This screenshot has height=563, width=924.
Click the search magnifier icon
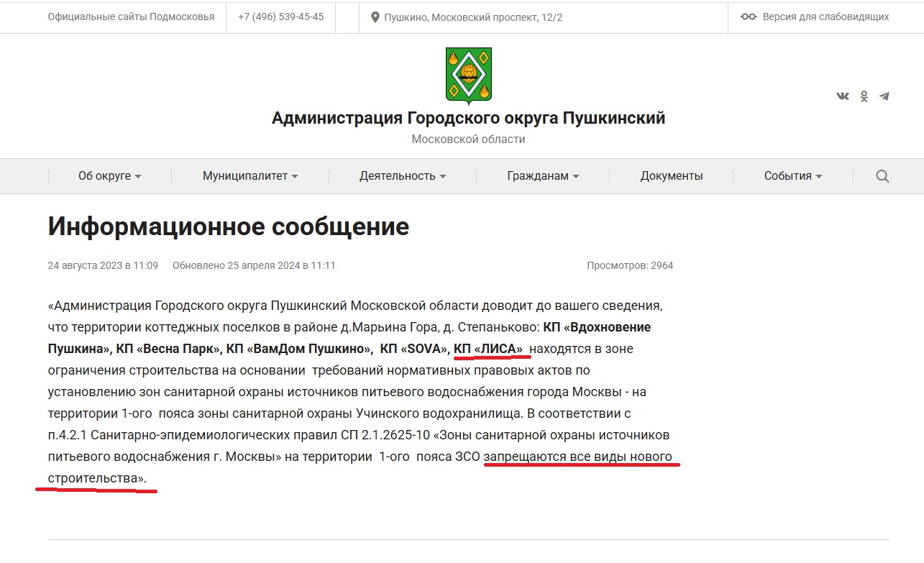(x=882, y=176)
